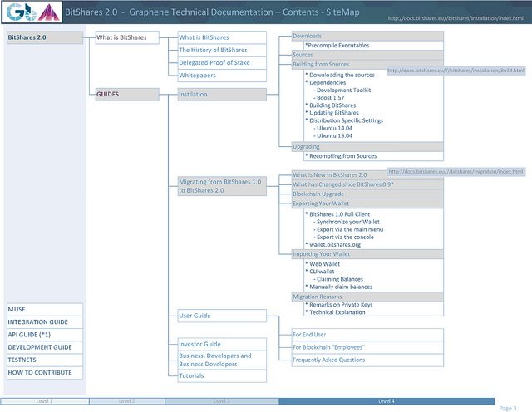Open the level 3 'What is BitShares' link

tap(222, 37)
